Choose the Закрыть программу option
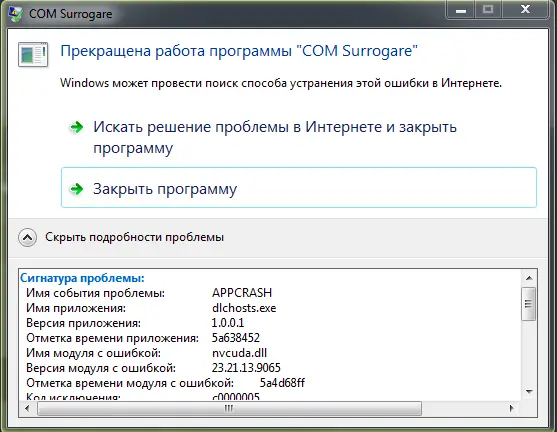 click(299, 187)
